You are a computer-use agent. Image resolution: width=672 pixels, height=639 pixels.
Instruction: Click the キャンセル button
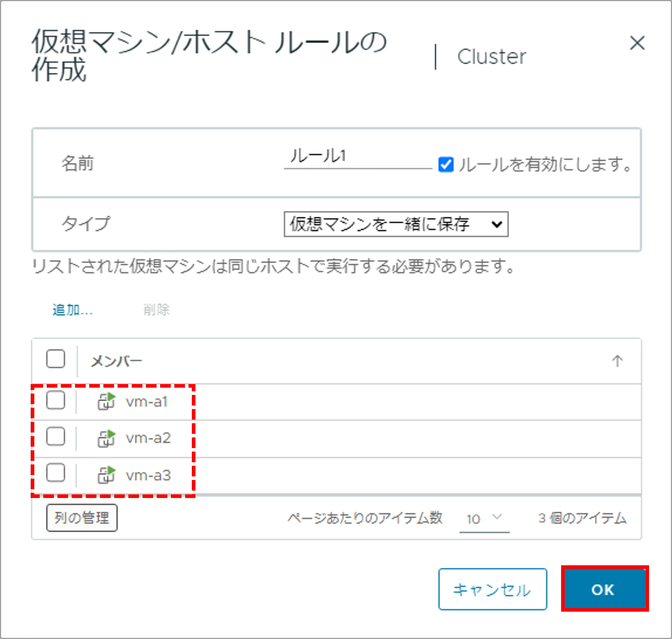coord(493,590)
